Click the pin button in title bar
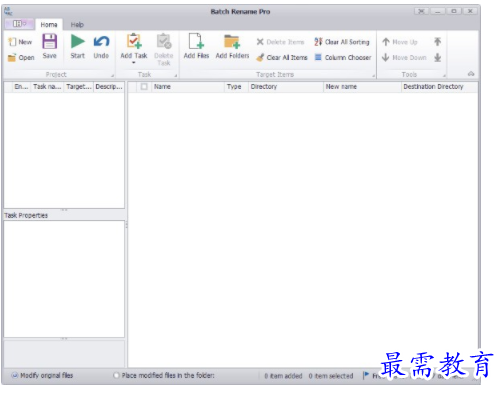The height and width of the screenshot is (396, 502). (421, 11)
